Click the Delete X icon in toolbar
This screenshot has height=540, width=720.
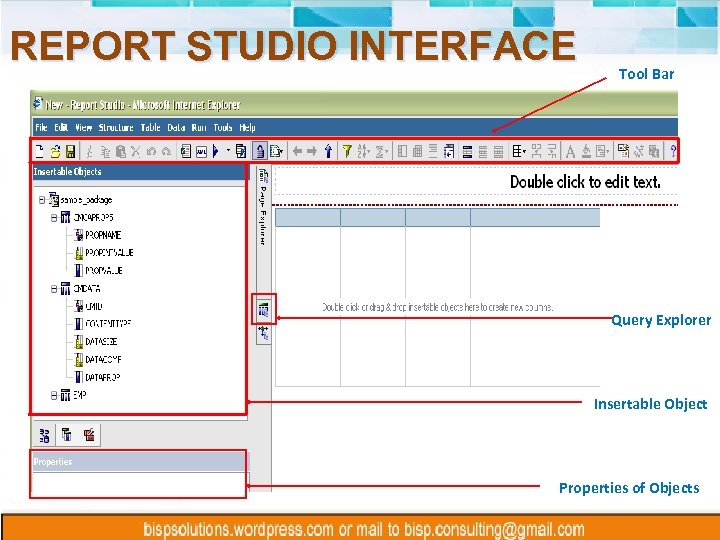(x=135, y=151)
